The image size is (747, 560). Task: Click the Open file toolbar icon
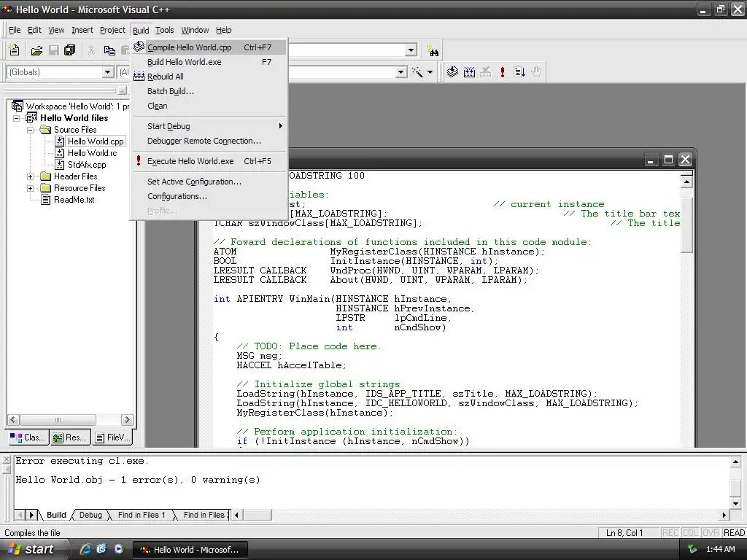tap(36, 50)
